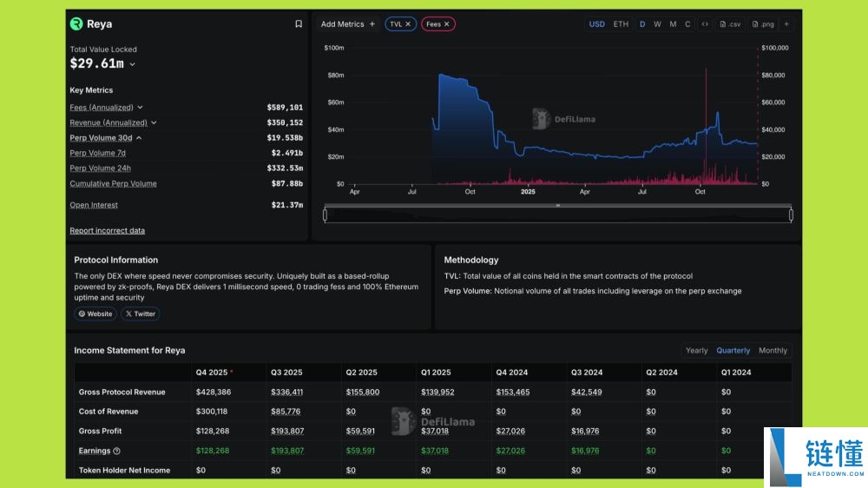The image size is (868, 488).
Task: Click the $19.538b perp volume value
Action: coord(285,138)
